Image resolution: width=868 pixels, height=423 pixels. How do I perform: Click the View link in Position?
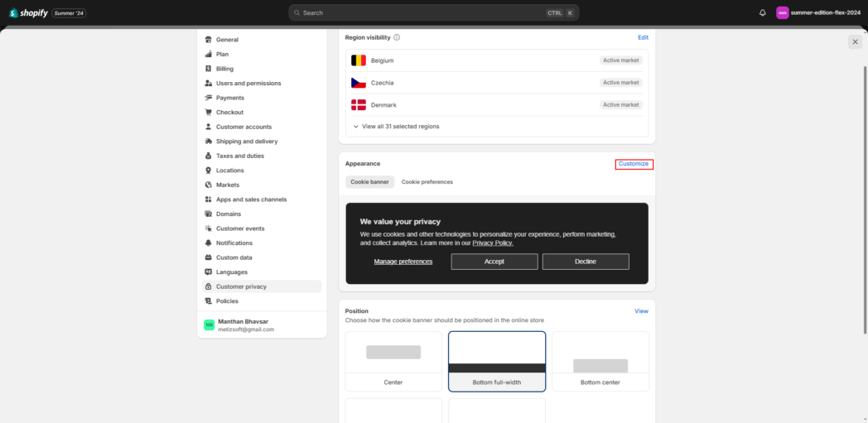pos(641,311)
